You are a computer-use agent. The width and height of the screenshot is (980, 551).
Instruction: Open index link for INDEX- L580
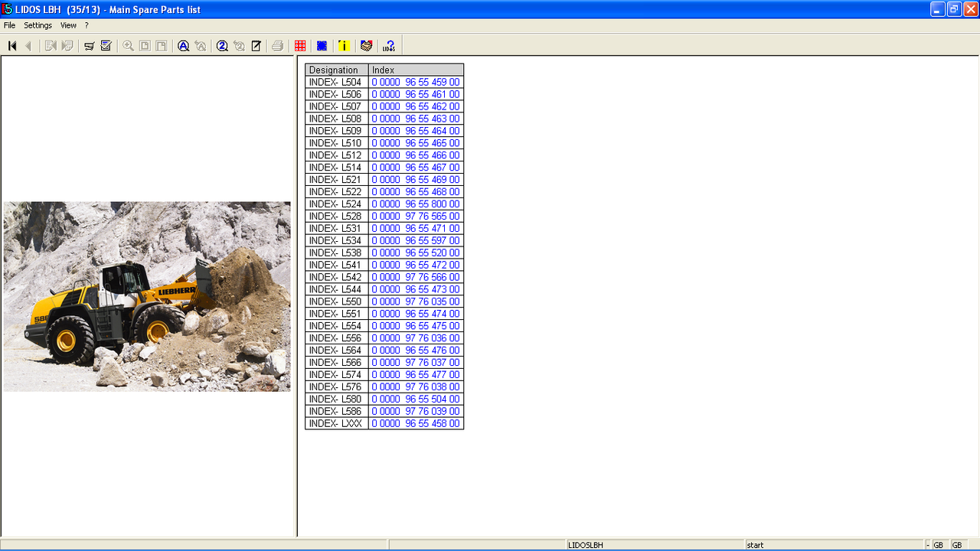point(416,399)
